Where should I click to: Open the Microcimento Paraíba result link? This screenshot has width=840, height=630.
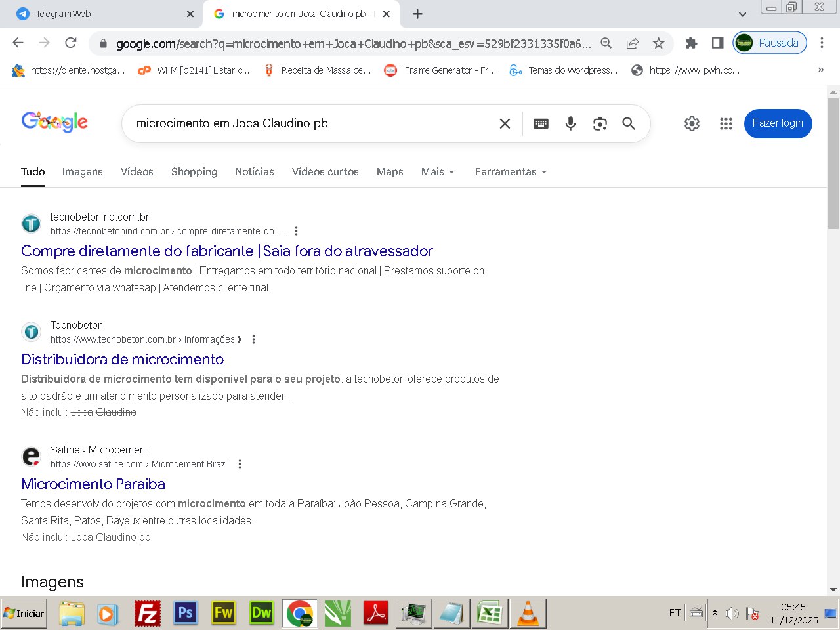pyautogui.click(x=93, y=484)
